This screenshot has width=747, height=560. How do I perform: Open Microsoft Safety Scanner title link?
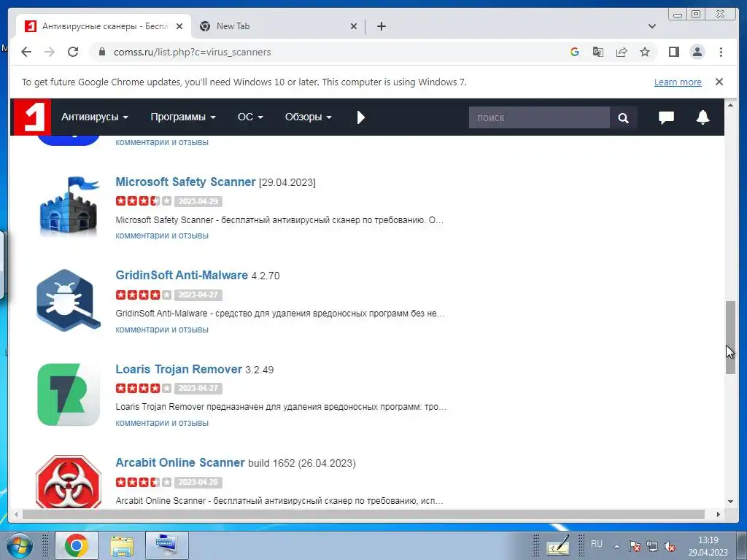tap(185, 182)
